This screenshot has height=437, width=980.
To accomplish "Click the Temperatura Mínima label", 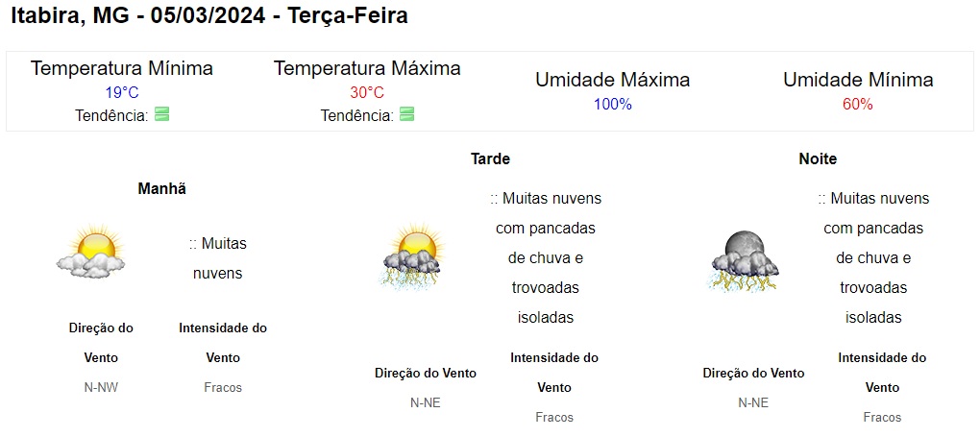I will click(122, 69).
